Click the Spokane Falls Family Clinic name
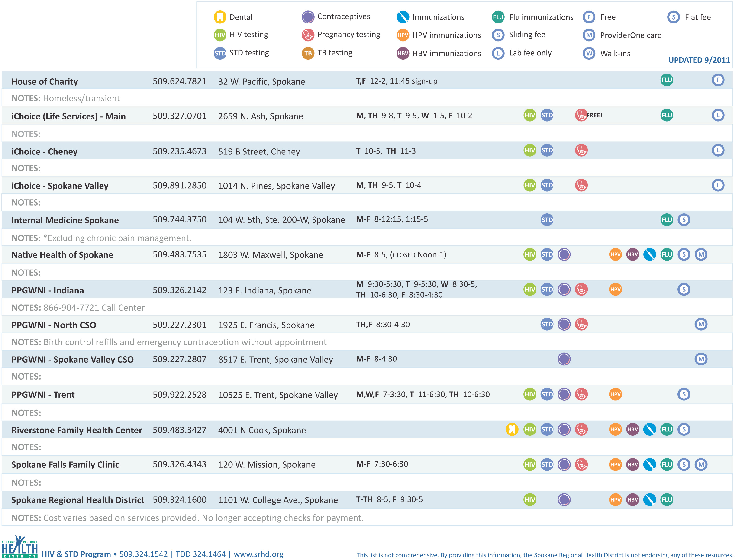Screen dimensions: 742x560 click(x=65, y=464)
